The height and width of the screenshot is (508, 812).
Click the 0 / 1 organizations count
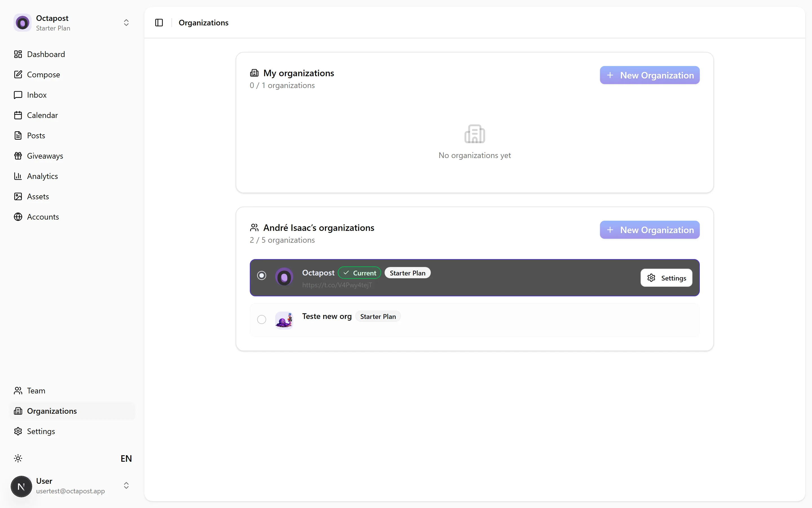point(282,85)
